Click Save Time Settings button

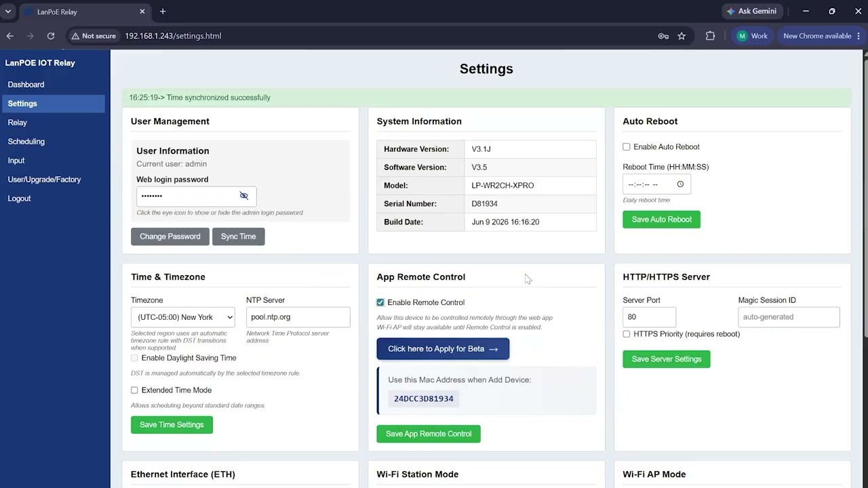[172, 425]
